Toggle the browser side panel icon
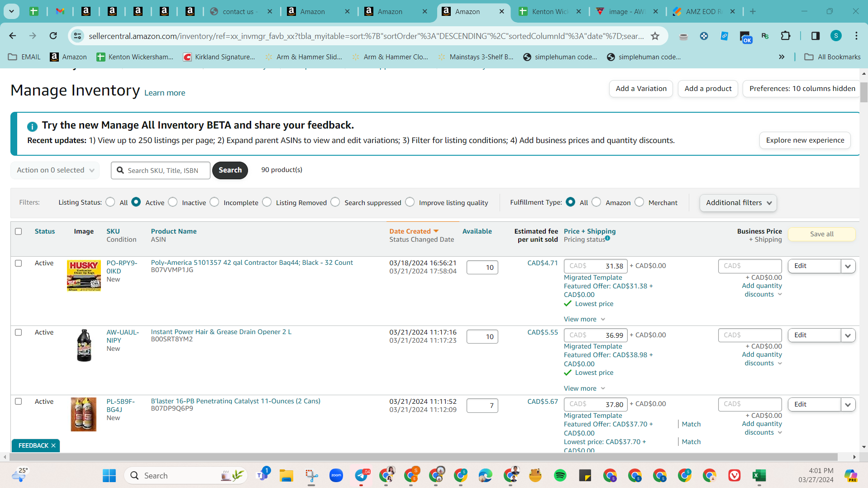This screenshot has width=868, height=488. [815, 36]
